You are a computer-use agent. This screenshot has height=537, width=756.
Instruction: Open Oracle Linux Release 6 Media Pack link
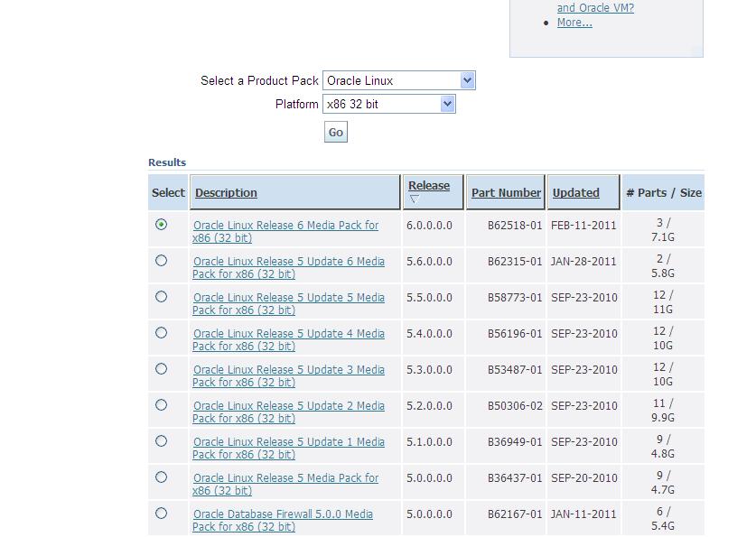(x=285, y=231)
